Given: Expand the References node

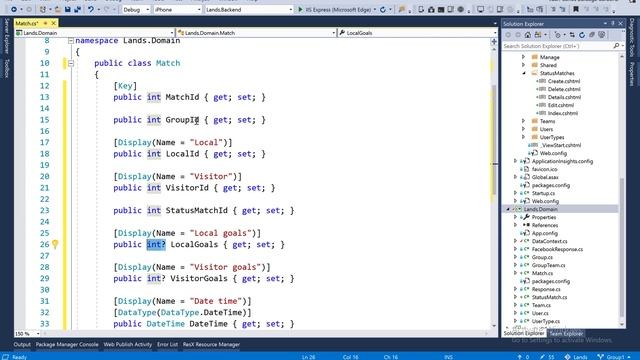Looking at the screenshot, I should (515, 225).
